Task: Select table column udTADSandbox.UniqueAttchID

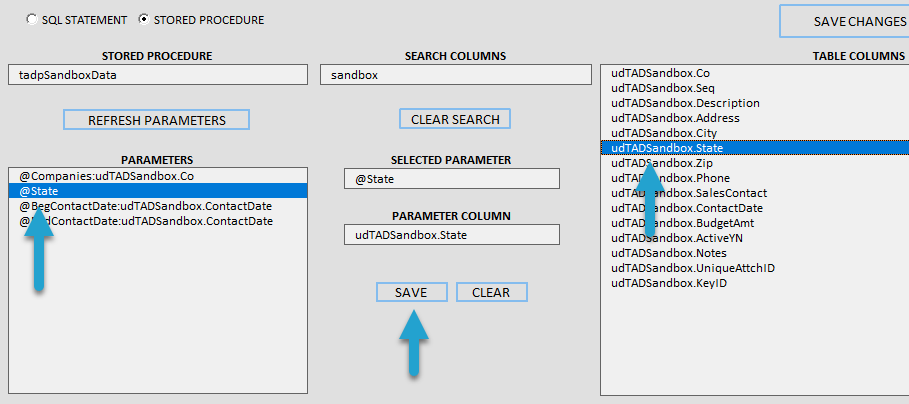Action: coord(755,268)
